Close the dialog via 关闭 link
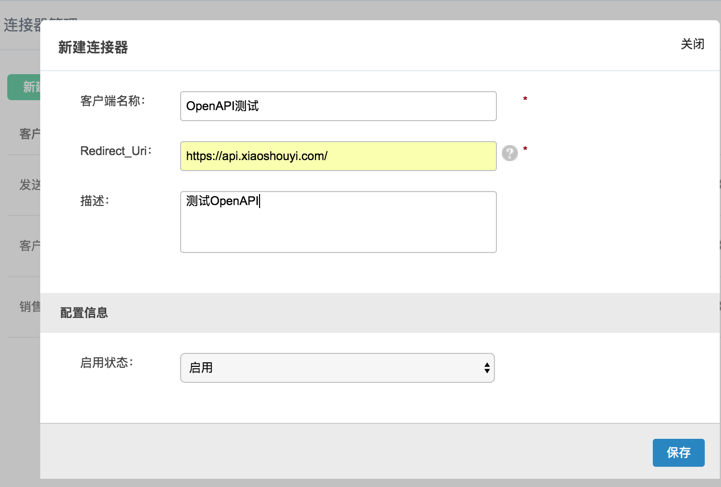721x487 pixels. pyautogui.click(x=692, y=44)
